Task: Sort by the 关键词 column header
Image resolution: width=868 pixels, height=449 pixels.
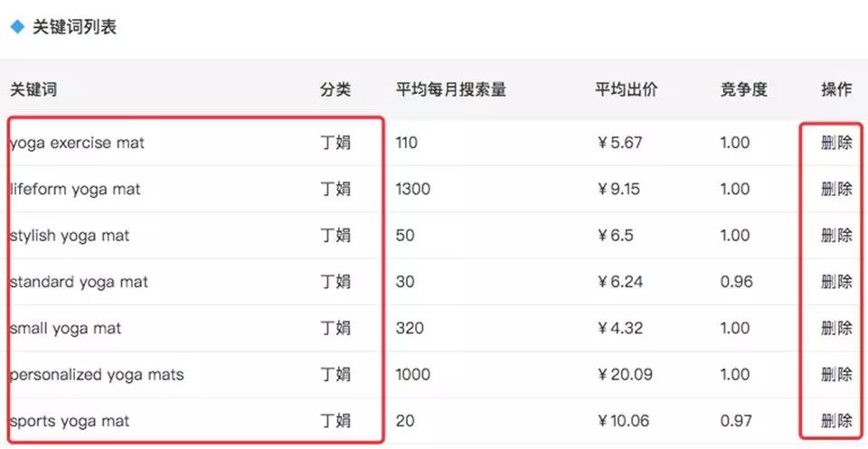Action: [33, 89]
